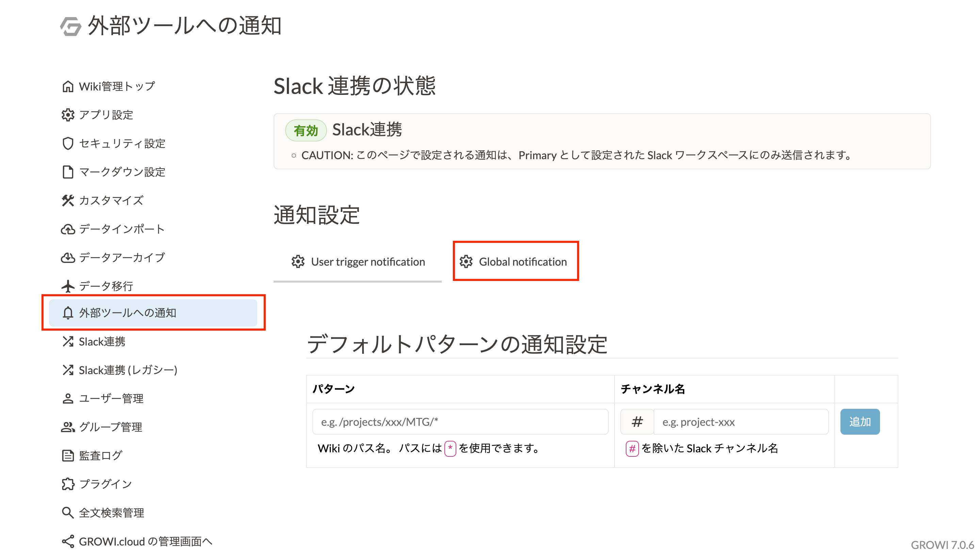Click the airplane icon beside データ移行
The height and width of the screenshot is (553, 980).
68,286
